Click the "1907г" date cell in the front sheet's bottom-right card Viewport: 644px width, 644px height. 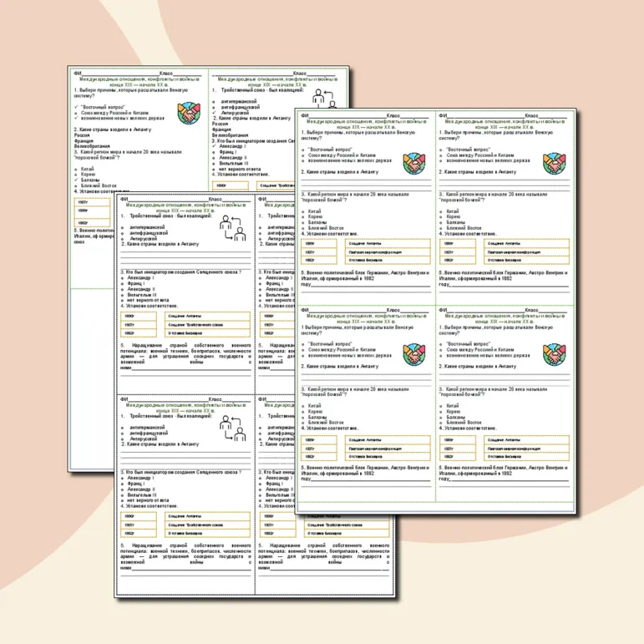pyautogui.click(x=457, y=449)
